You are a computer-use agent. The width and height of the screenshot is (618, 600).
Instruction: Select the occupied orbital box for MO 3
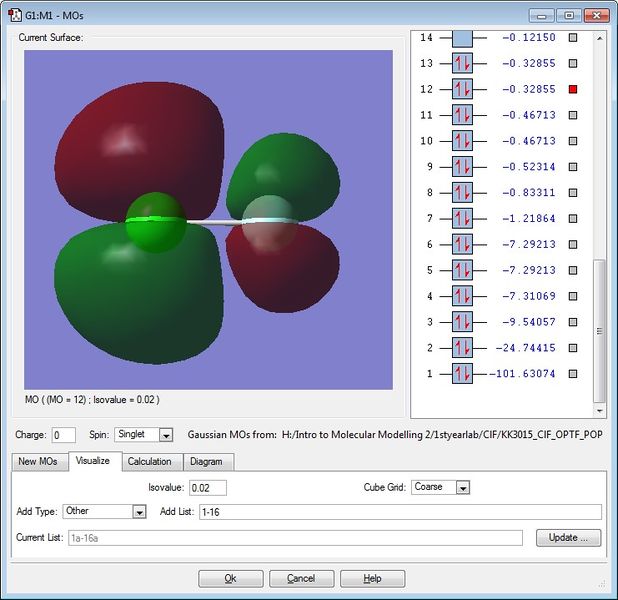pos(462,322)
